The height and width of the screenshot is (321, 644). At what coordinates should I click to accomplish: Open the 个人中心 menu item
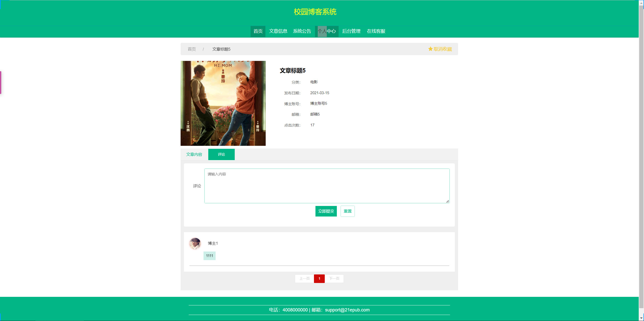[327, 31]
